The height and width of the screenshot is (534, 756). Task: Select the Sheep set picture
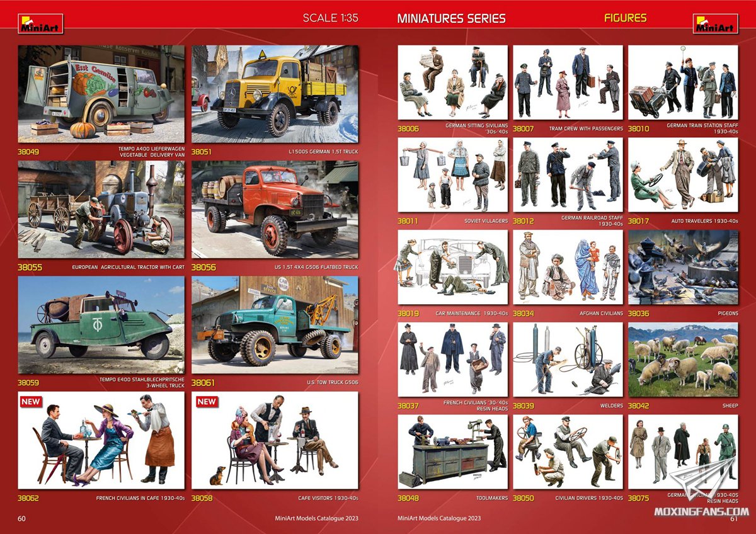click(683, 360)
